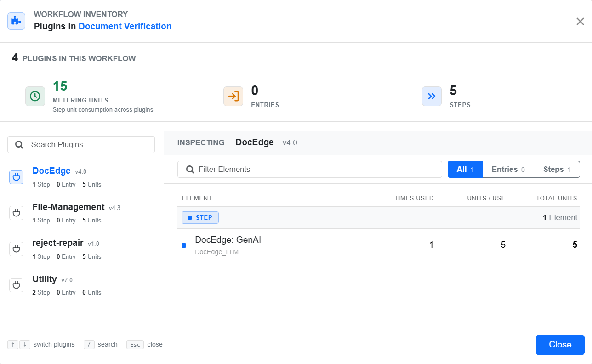Screen dimensions: 592x364
Task: Select the DocEdge plugin in the list
Action: pyautogui.click(x=82, y=177)
